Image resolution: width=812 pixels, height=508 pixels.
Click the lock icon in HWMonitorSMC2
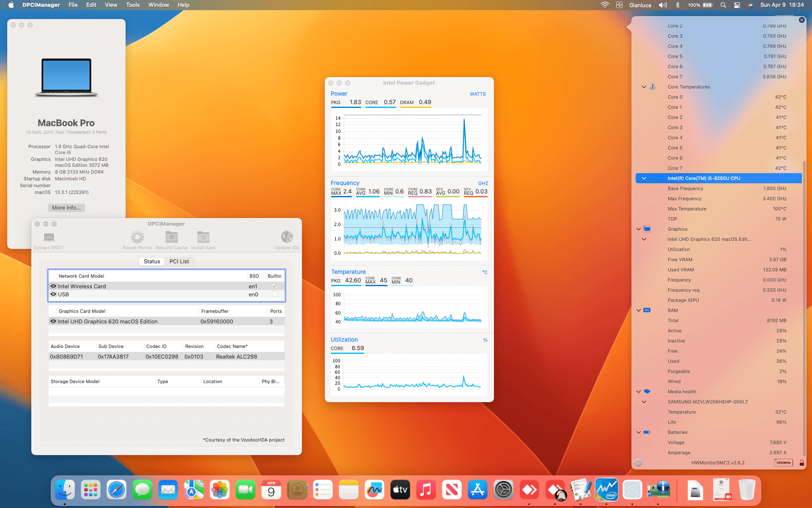point(801,463)
